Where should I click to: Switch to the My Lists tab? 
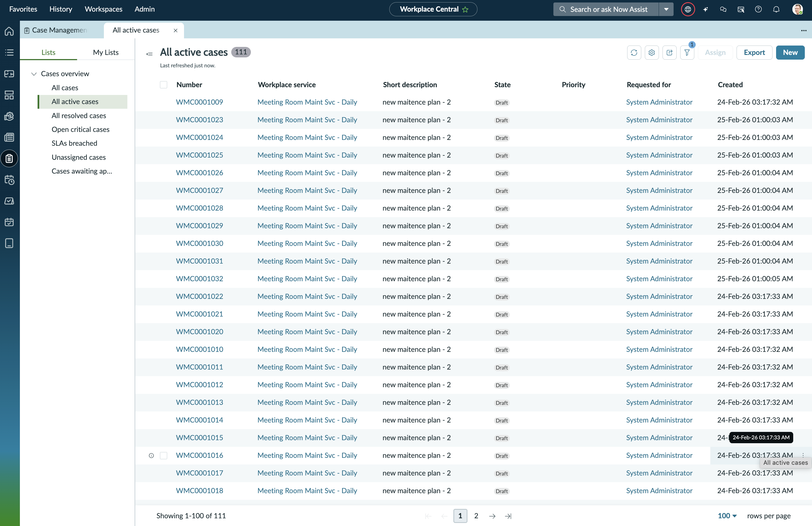(106, 52)
